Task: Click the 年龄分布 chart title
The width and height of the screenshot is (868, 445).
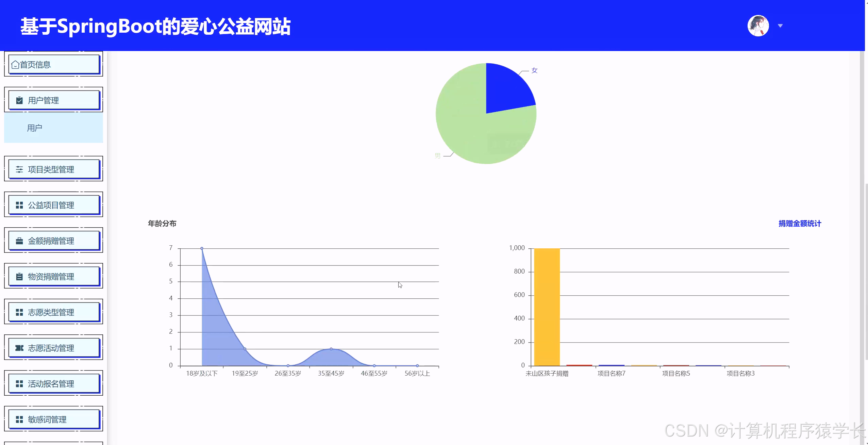Action: (162, 224)
